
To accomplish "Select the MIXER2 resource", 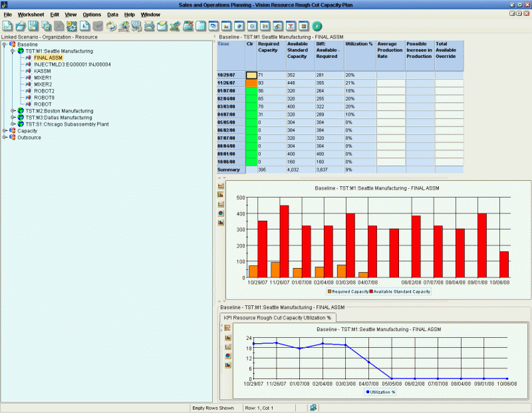I will [x=43, y=84].
